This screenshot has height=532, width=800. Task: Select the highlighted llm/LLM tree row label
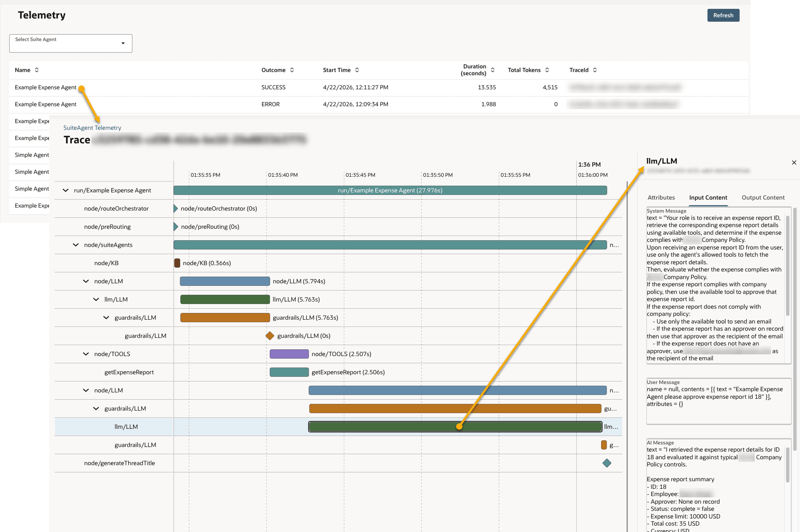point(126,427)
